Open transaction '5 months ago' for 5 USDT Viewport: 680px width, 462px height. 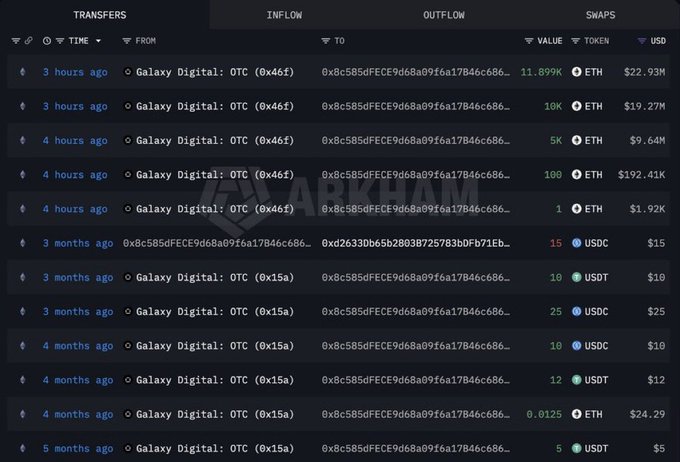[x=78, y=449]
